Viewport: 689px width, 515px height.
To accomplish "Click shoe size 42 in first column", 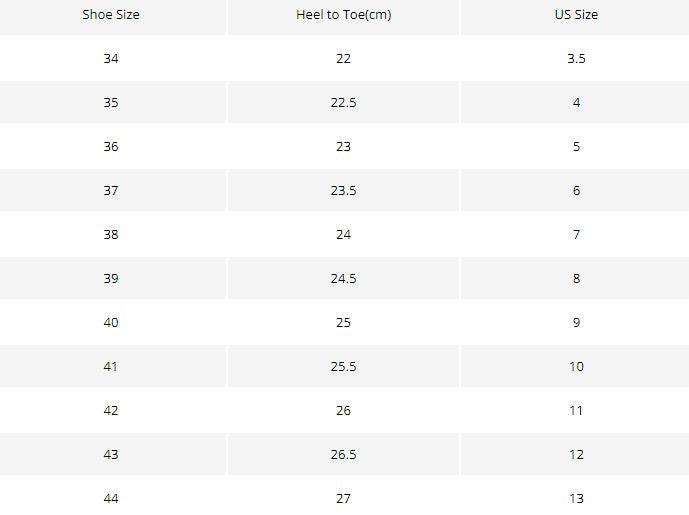I will (x=111, y=410).
